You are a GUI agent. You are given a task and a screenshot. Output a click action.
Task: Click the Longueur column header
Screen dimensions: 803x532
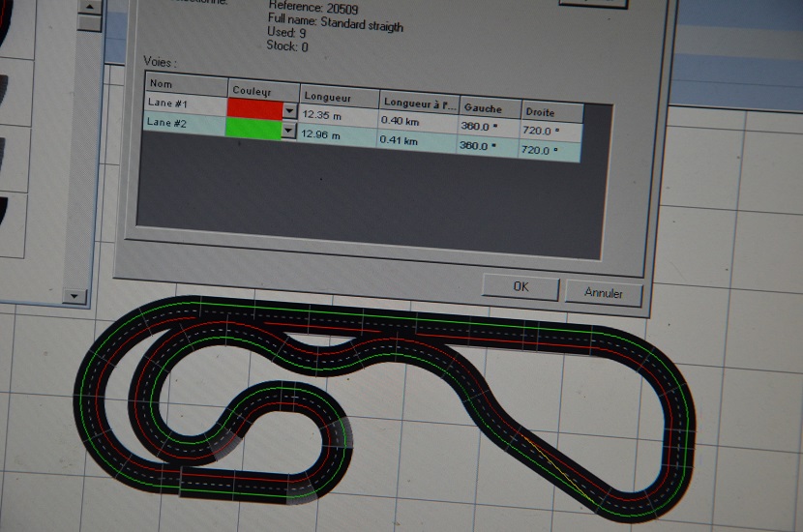click(x=340, y=97)
